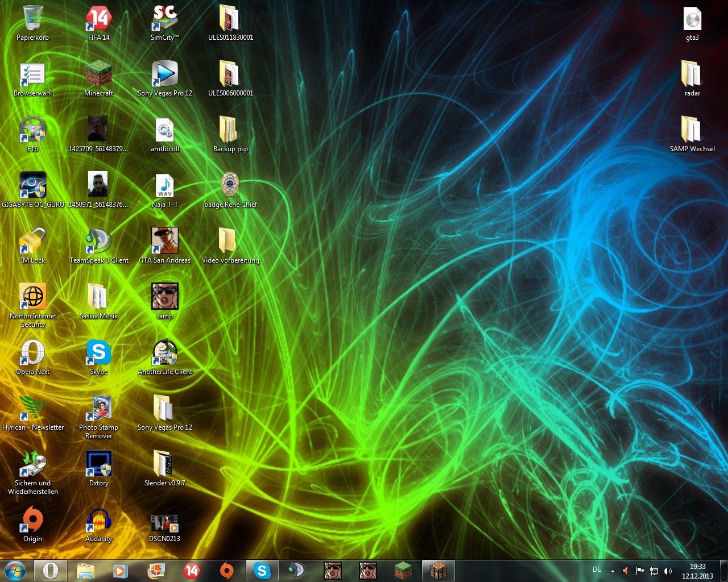The height and width of the screenshot is (582, 728).
Task: Select the gta3 disc image file
Action: 692,19
